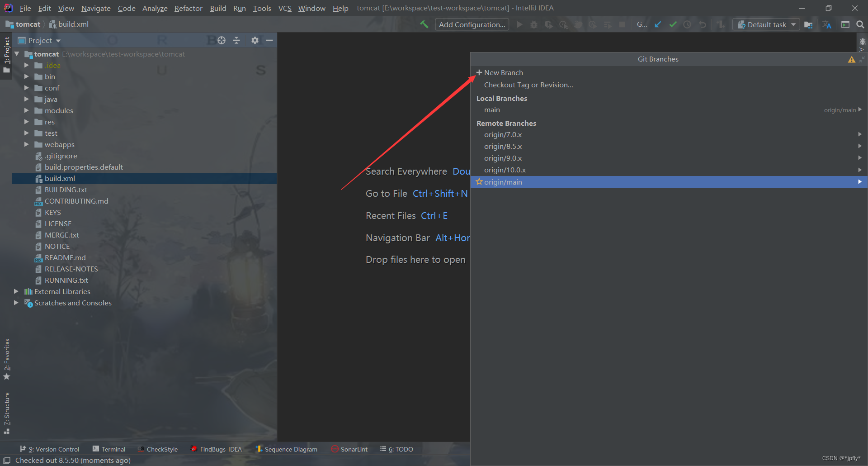Open the Refactor menu
This screenshot has width=868, height=466.
point(188,8)
